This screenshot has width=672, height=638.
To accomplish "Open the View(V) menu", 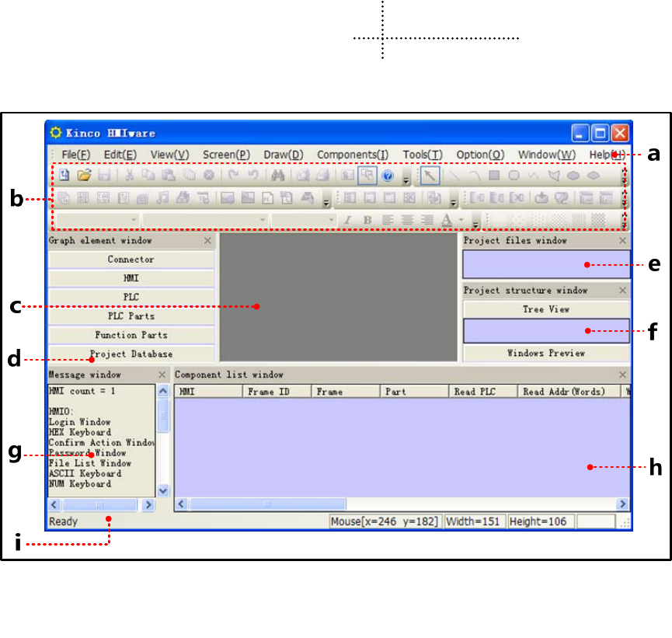I will coord(169,155).
